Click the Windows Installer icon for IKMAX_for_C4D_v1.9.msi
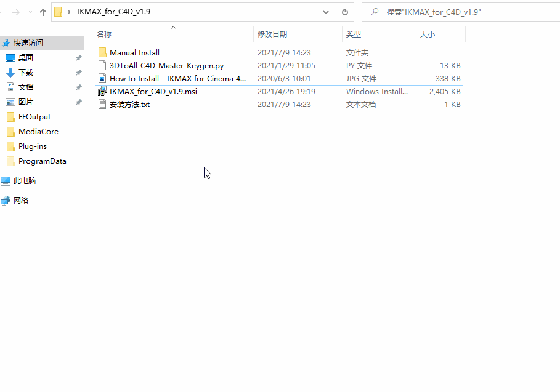The image size is (560, 392). 102,91
